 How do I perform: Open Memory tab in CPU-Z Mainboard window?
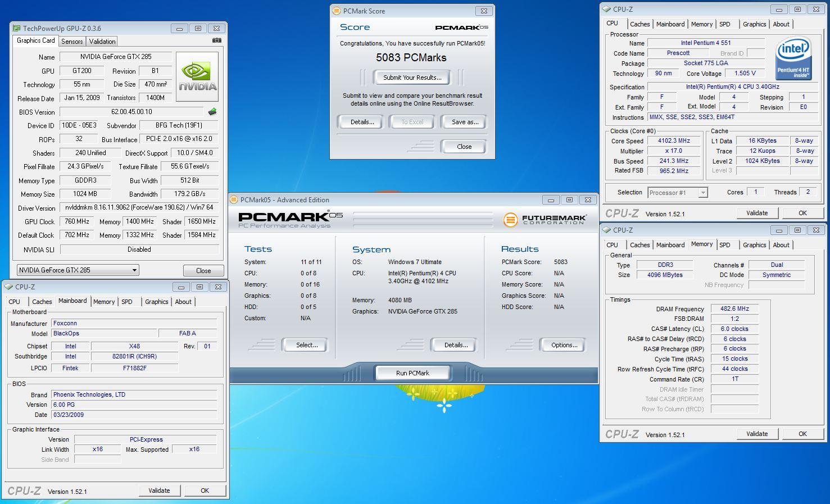(104, 302)
